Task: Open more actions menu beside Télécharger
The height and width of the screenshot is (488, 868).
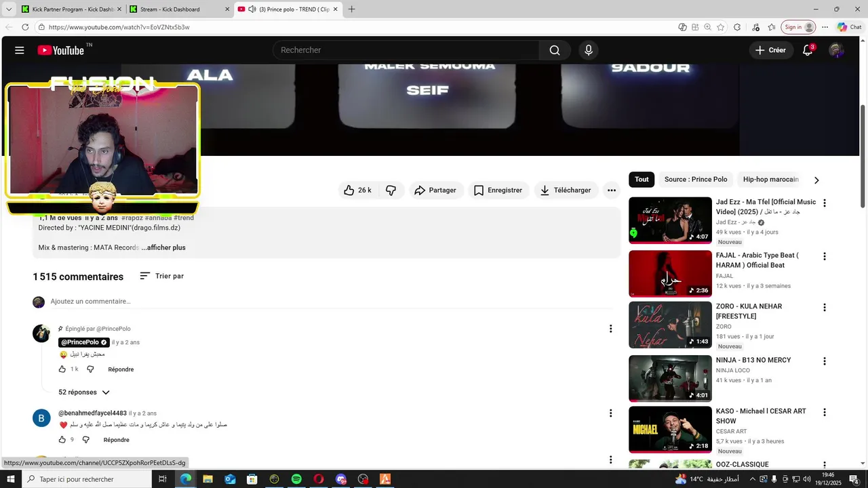Action: point(612,190)
